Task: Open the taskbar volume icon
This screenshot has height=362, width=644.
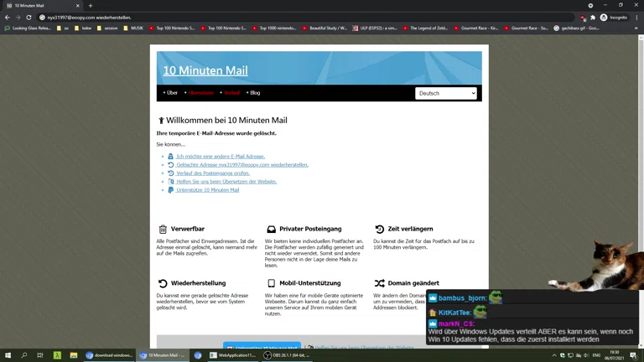Action: click(x=586, y=355)
